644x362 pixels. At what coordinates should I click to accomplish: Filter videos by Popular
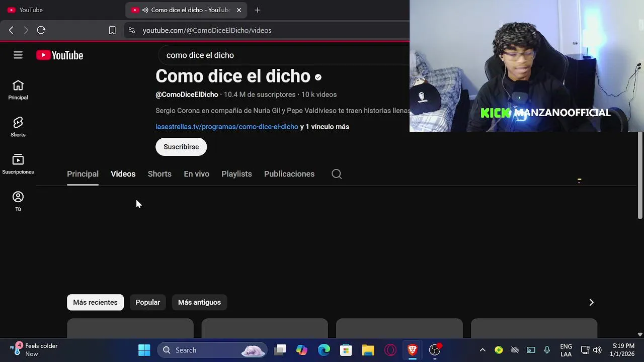148,302
